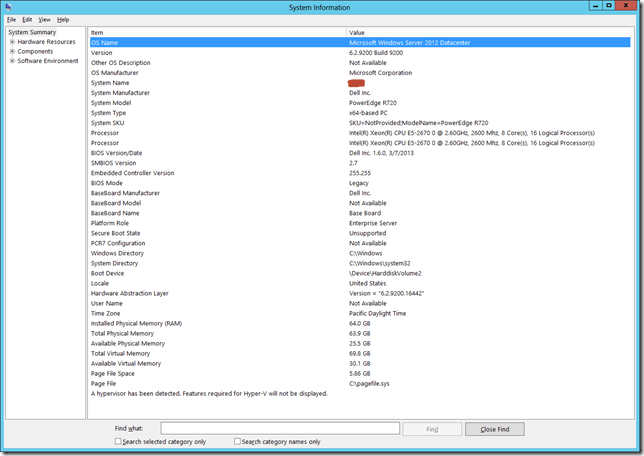The width and height of the screenshot is (644, 456).
Task: Select BaseBoard Name row
Action: pyautogui.click(x=360, y=213)
